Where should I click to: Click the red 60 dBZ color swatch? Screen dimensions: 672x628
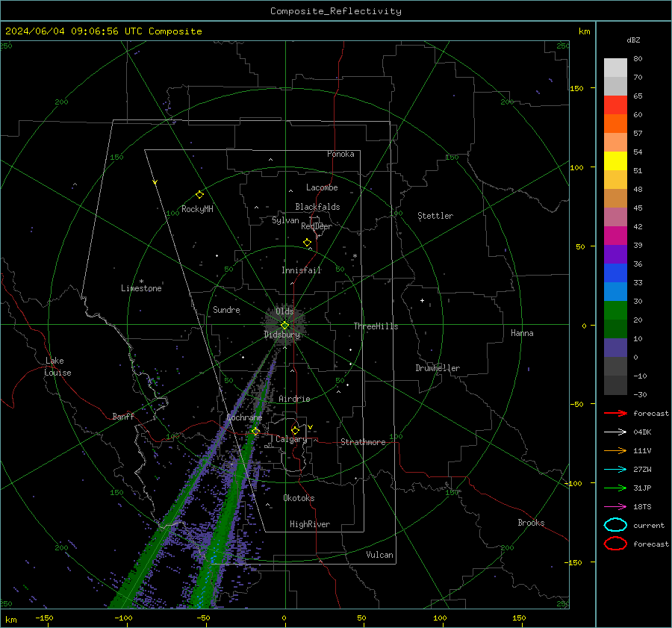point(615,105)
